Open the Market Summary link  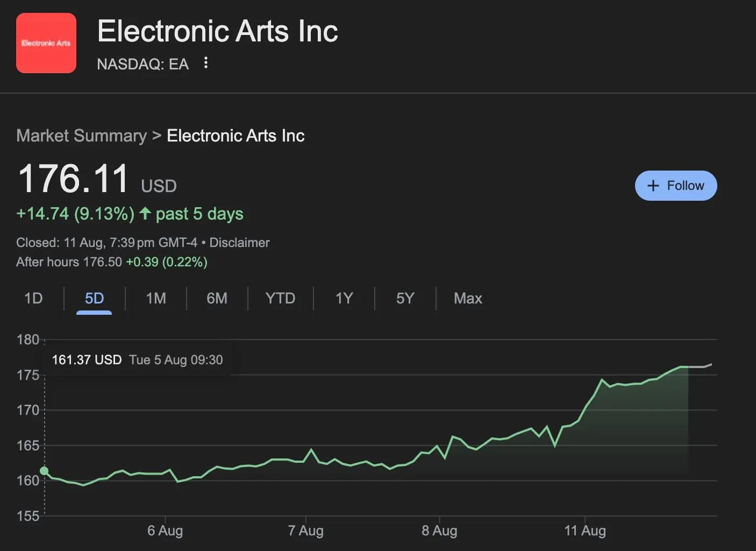[x=81, y=136]
